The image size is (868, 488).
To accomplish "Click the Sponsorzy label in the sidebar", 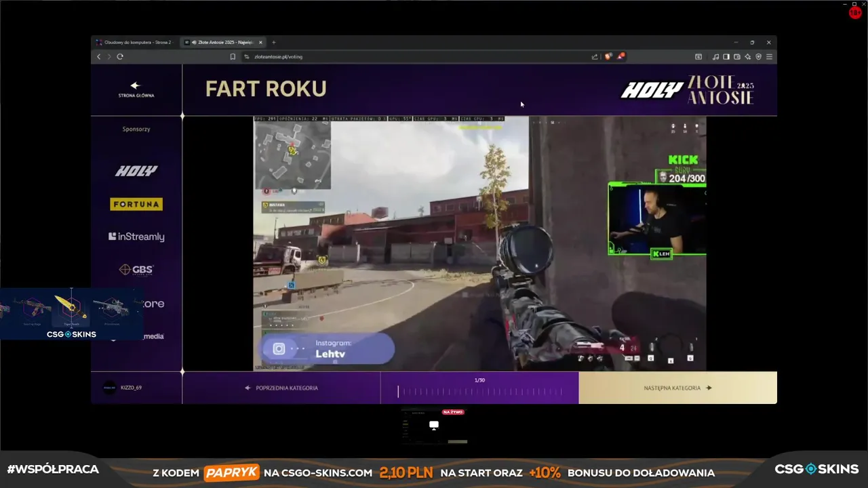I will (x=136, y=129).
